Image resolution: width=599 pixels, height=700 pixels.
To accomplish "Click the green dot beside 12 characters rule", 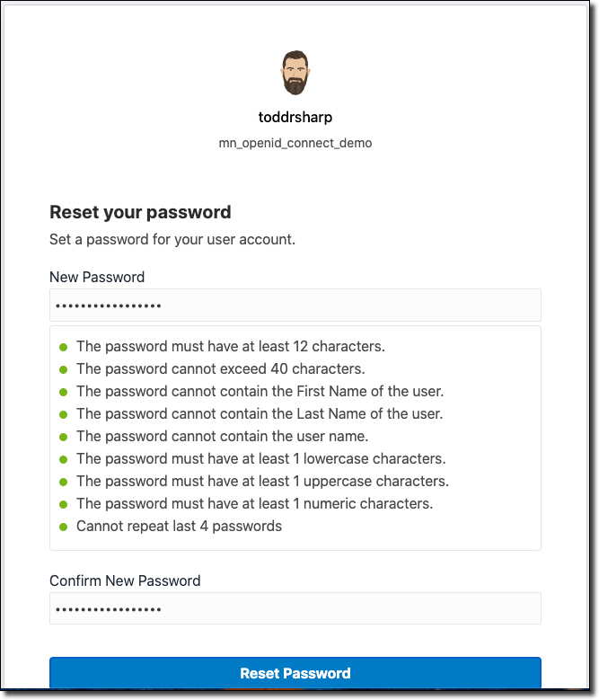I will [64, 346].
